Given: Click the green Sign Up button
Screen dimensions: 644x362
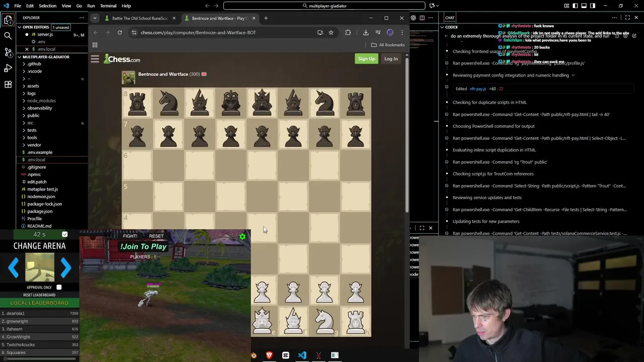Looking at the screenshot, I should 366,59.
